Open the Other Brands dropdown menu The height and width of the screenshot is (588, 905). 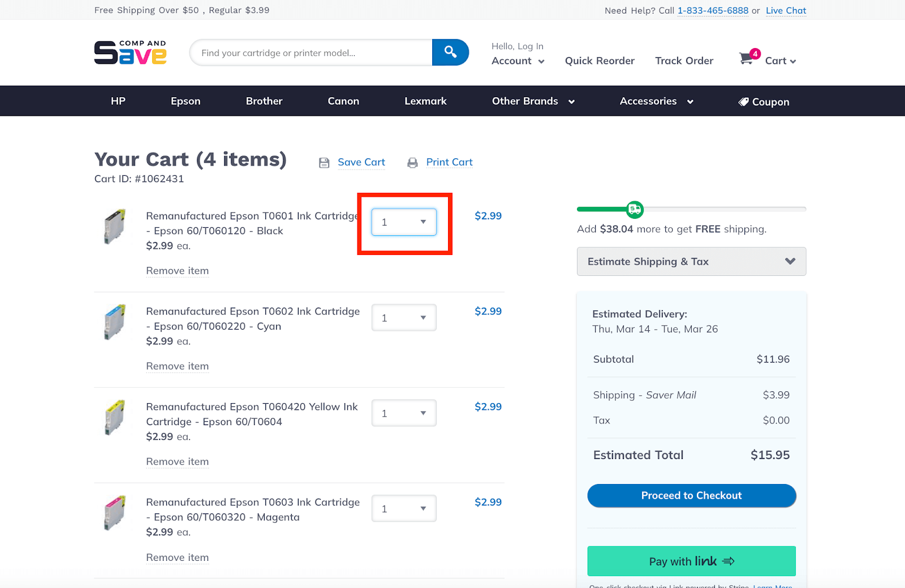pos(532,101)
